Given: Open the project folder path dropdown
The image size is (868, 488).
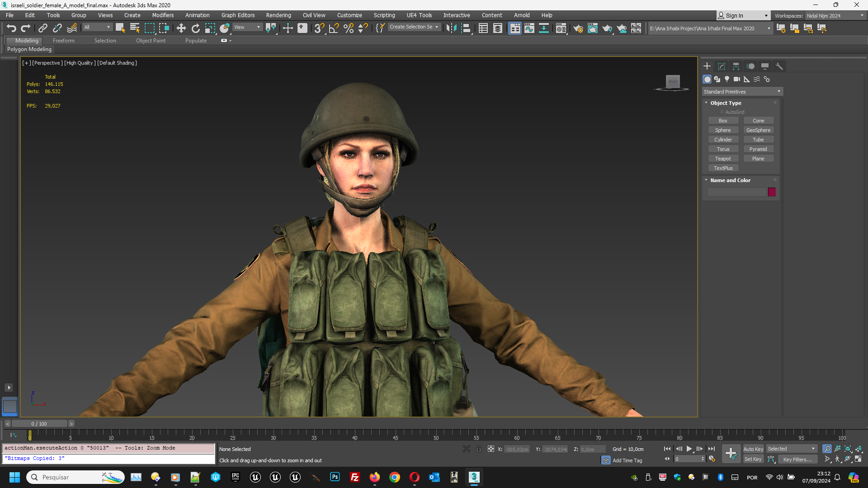Looking at the screenshot, I should click(x=710, y=28).
